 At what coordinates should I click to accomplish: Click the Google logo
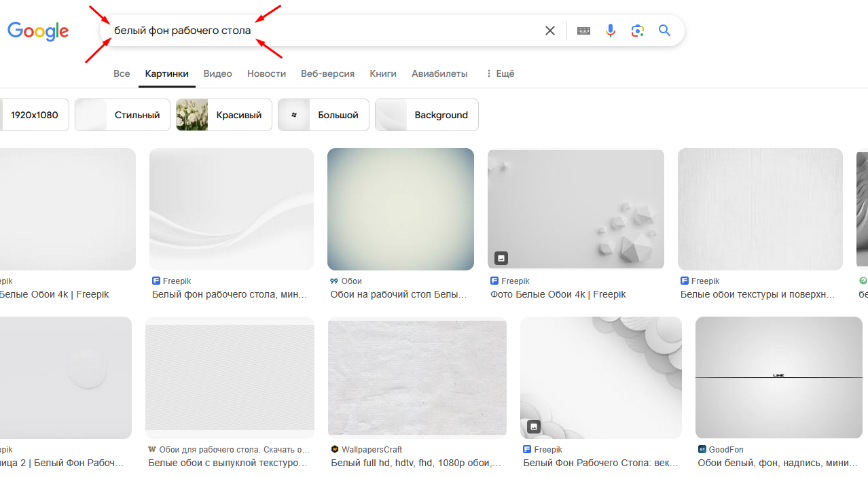pyautogui.click(x=38, y=31)
